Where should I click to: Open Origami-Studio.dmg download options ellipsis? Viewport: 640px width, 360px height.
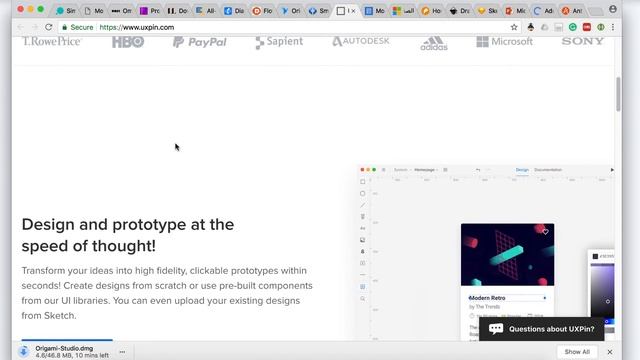click(x=122, y=351)
